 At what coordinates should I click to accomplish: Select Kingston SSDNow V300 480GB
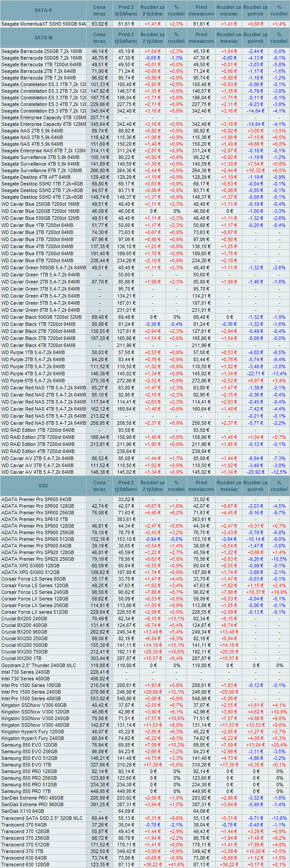coord(35,725)
